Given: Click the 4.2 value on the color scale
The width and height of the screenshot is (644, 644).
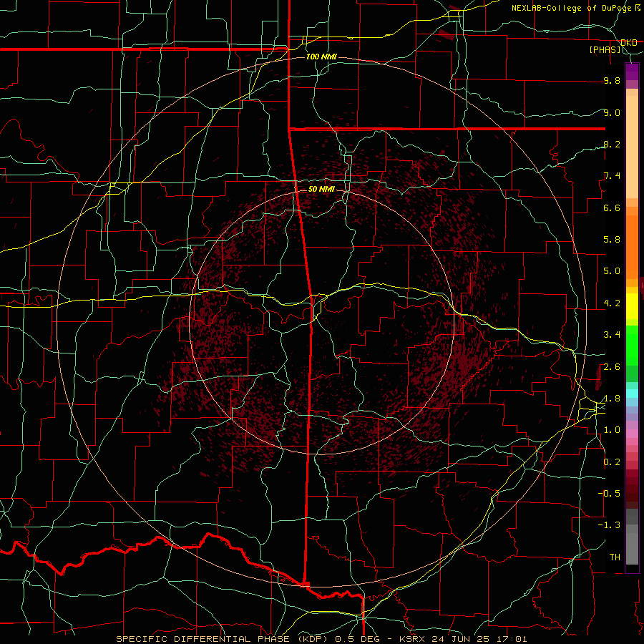Looking at the screenshot, I should click(x=612, y=303).
